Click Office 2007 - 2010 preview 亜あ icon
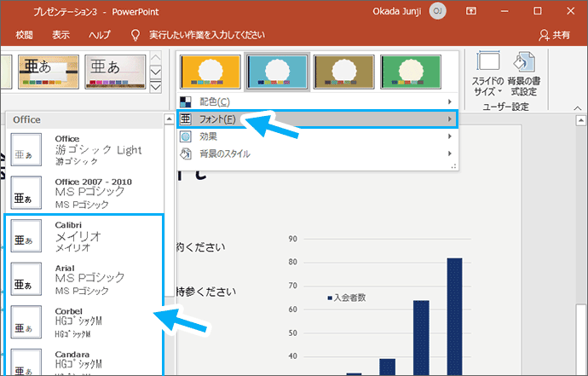 (x=26, y=193)
